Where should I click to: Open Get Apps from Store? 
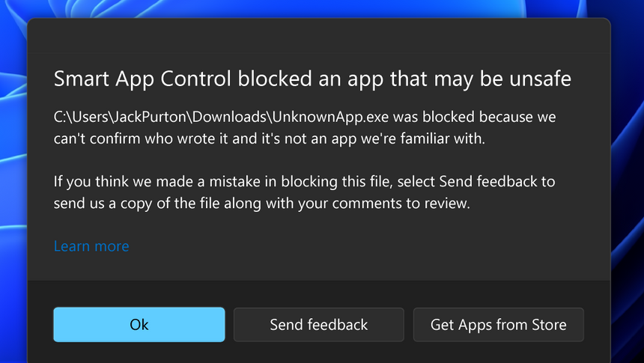498,324
